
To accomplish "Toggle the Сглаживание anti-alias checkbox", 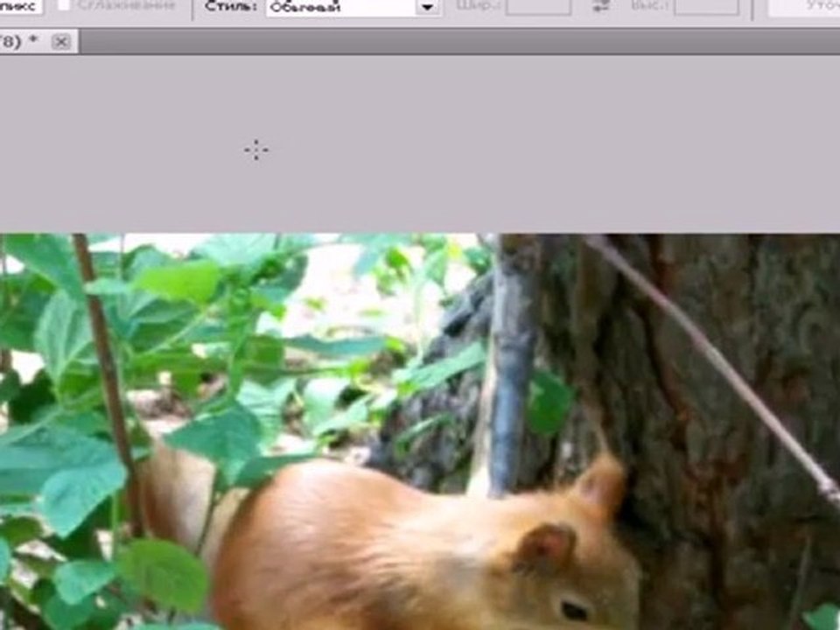I will click(x=63, y=5).
